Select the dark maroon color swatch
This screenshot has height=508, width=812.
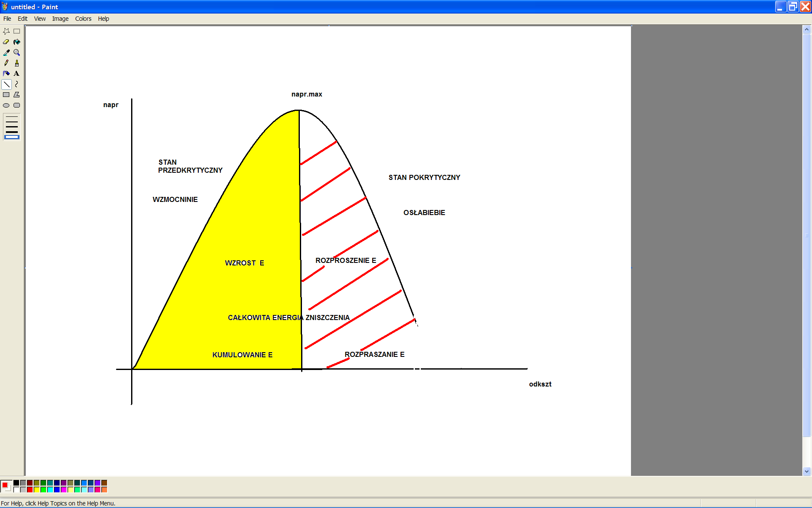tap(30, 483)
